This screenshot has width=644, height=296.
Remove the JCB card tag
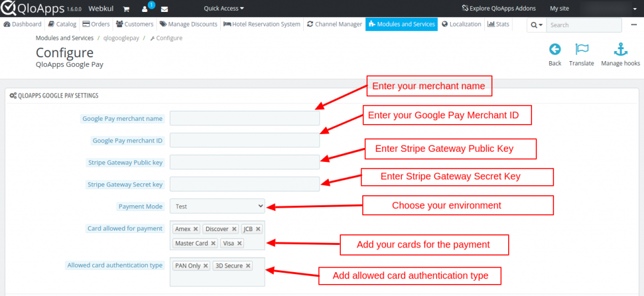[x=258, y=229]
